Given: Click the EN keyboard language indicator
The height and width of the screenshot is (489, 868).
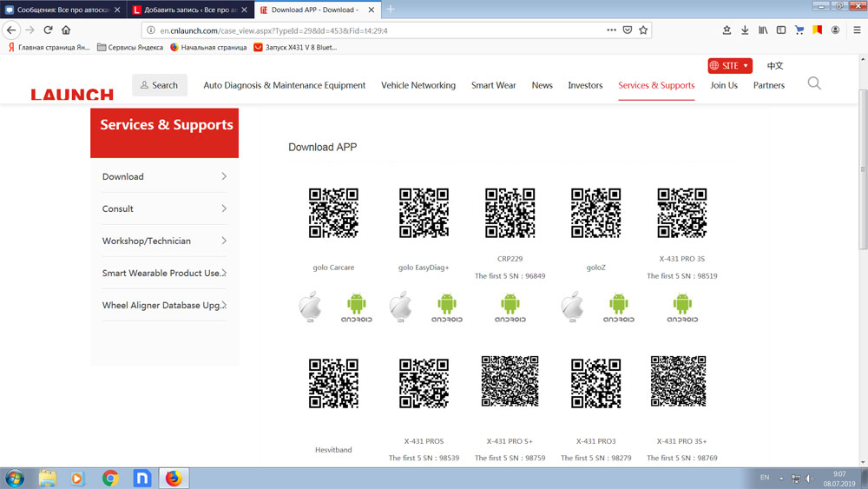Looking at the screenshot, I should [x=765, y=478].
